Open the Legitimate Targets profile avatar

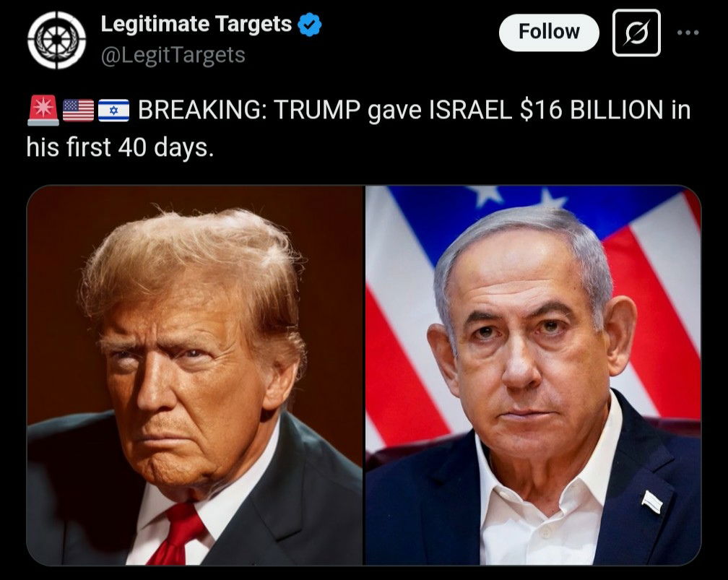click(56, 40)
